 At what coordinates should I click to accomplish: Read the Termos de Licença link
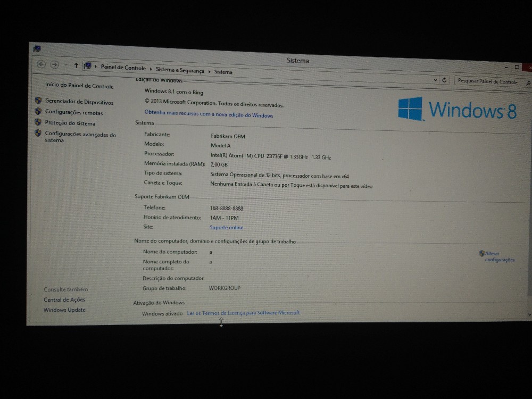243,313
